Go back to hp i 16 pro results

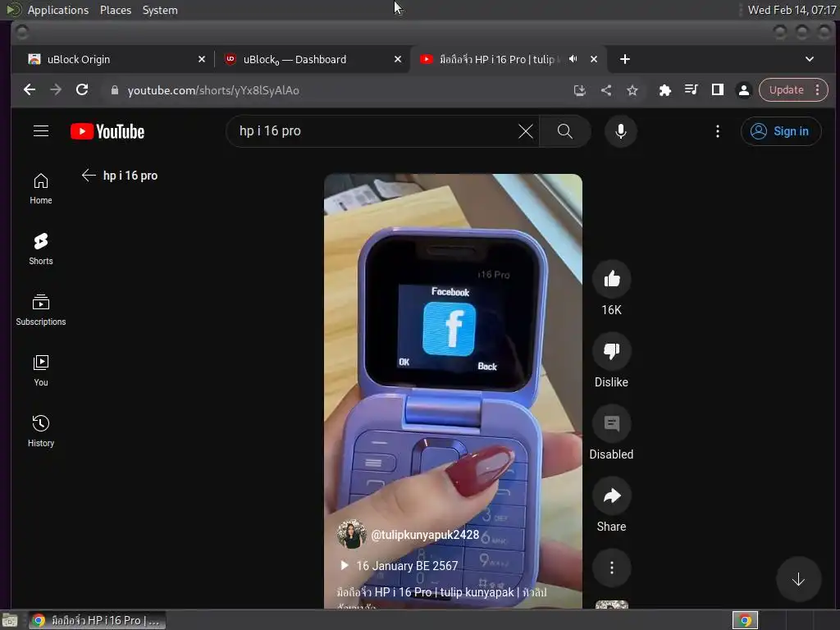(89, 176)
